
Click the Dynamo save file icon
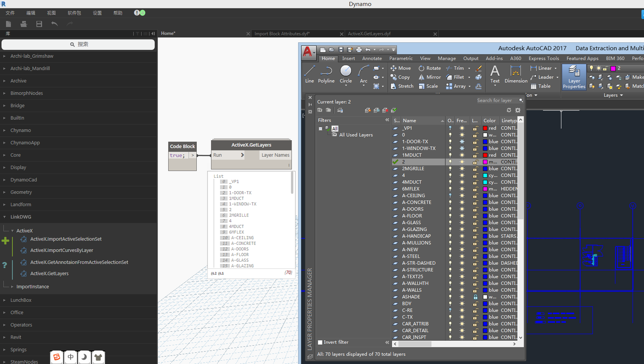point(39,24)
